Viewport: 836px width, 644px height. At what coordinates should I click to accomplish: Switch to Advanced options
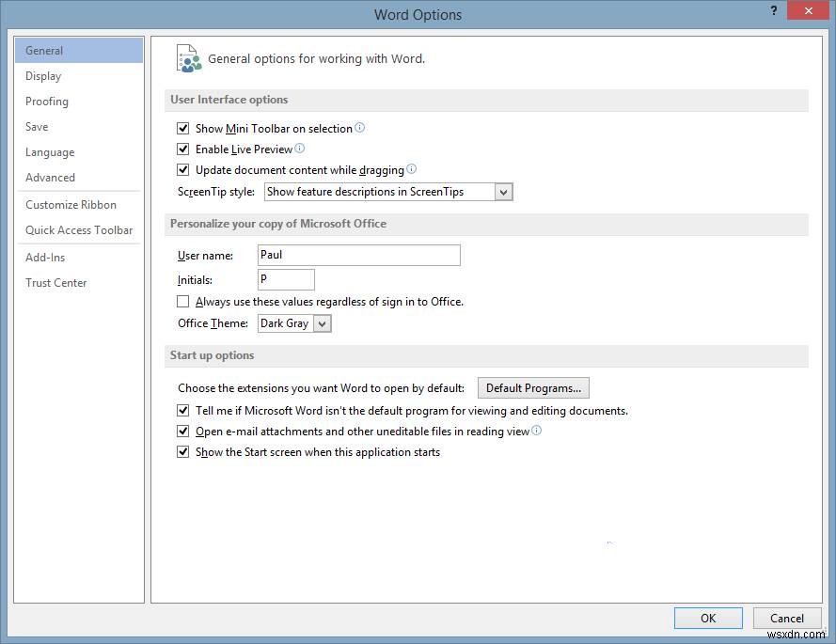[x=79, y=178]
